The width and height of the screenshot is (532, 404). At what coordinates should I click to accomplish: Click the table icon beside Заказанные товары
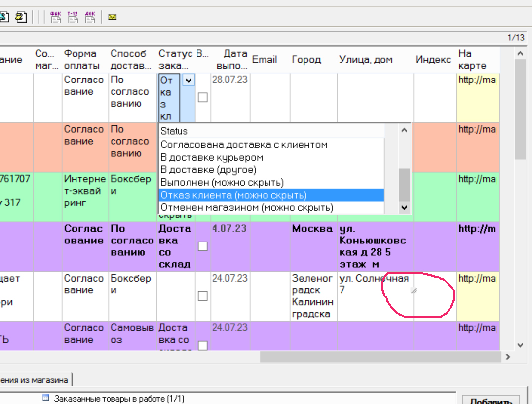click(46, 398)
